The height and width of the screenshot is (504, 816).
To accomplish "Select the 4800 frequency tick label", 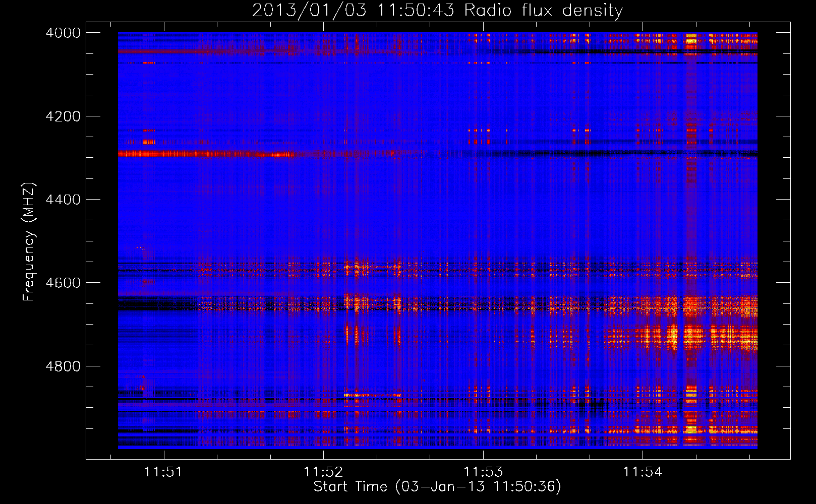I will point(63,366).
